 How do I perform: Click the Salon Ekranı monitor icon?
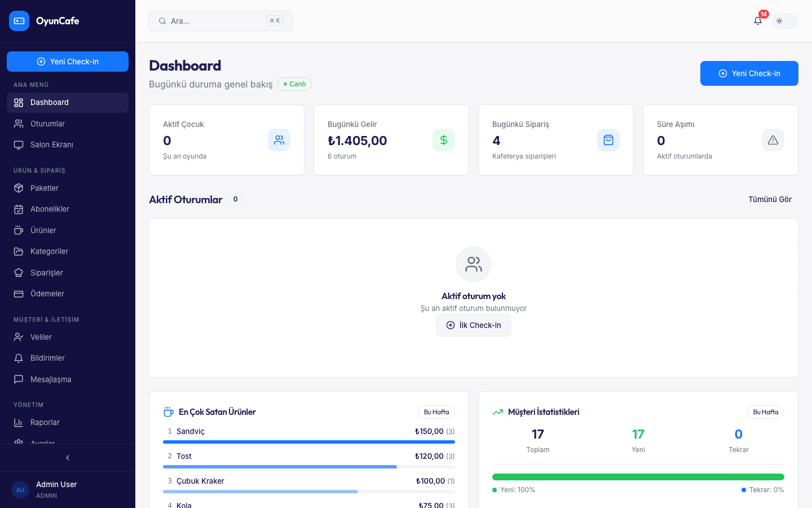pos(19,144)
